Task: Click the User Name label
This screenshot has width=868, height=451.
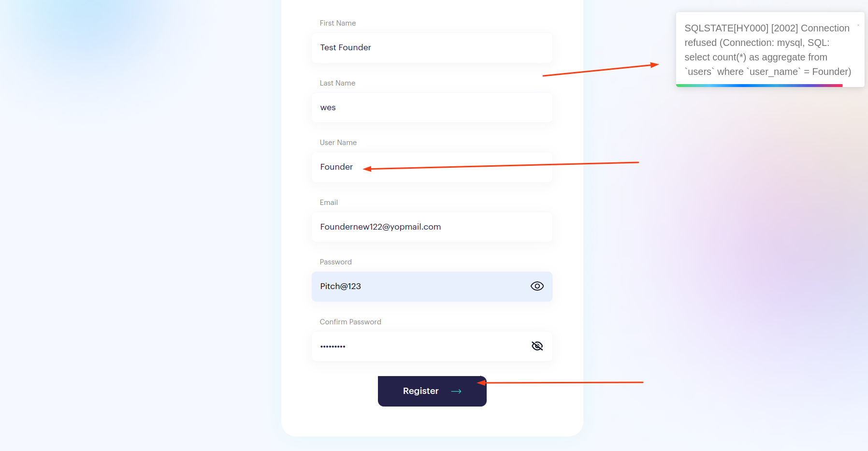Action: (x=338, y=143)
